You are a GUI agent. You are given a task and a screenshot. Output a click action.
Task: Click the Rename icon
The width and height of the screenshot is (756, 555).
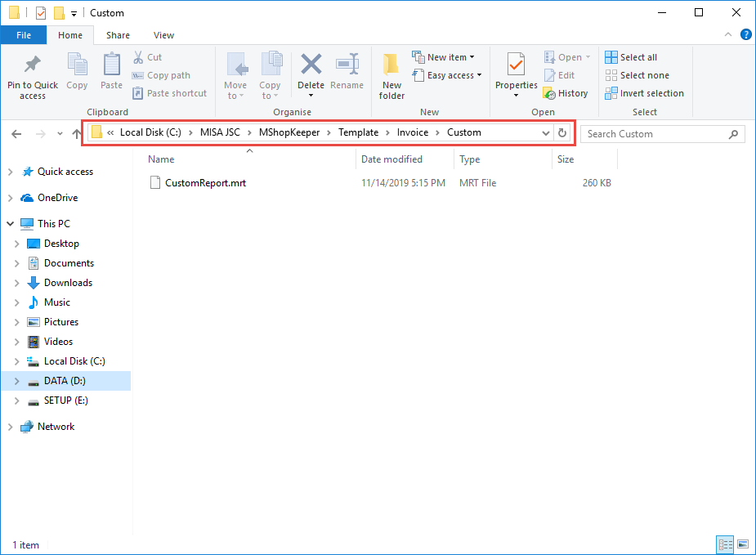347,64
